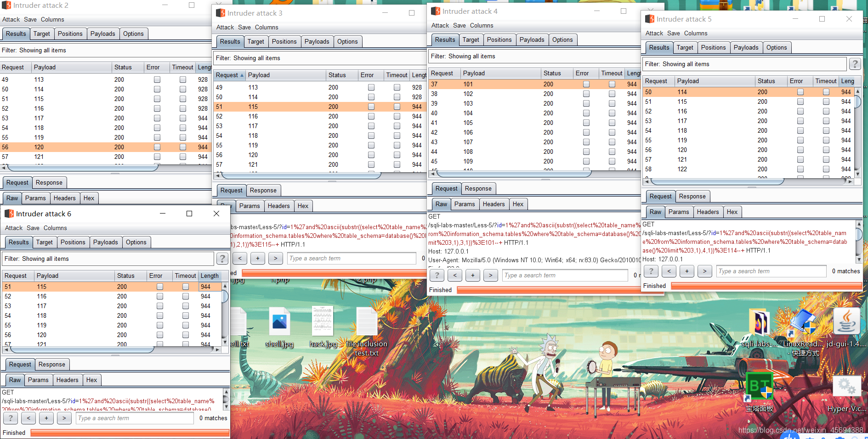
Task: Open Filter settings bar in attack 6
Action: coord(108,259)
